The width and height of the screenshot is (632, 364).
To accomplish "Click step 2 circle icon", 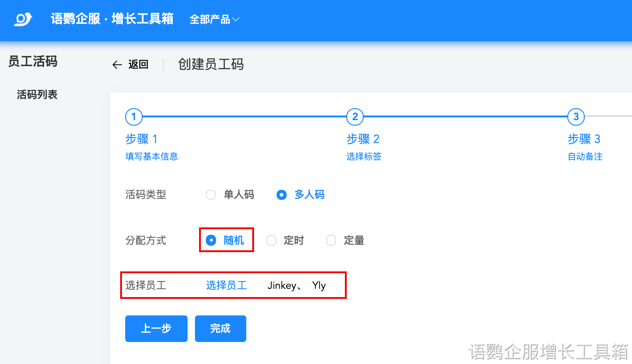I will coord(355,117).
